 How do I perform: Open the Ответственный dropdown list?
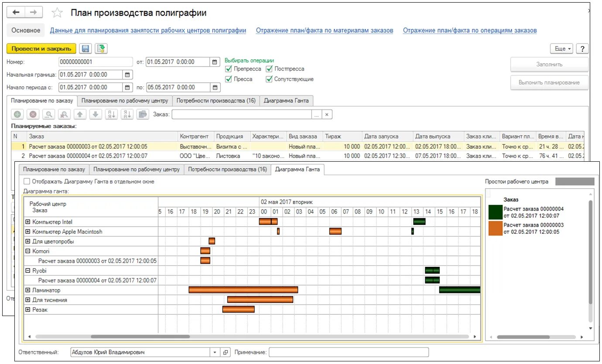pos(215,352)
